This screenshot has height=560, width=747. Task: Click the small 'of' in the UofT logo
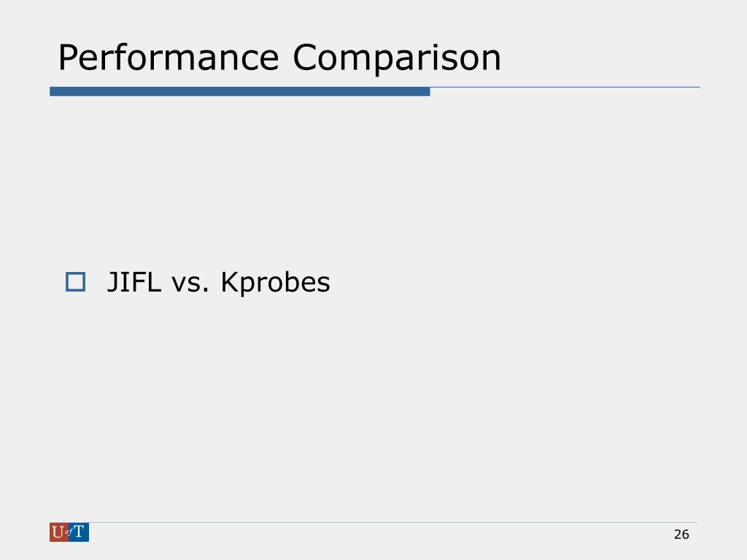click(69, 532)
